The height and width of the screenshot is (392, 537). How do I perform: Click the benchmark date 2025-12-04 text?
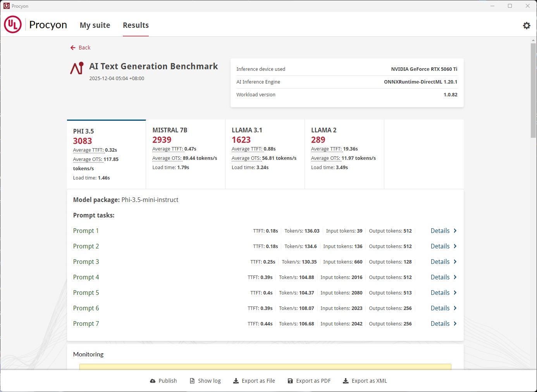[x=117, y=79]
